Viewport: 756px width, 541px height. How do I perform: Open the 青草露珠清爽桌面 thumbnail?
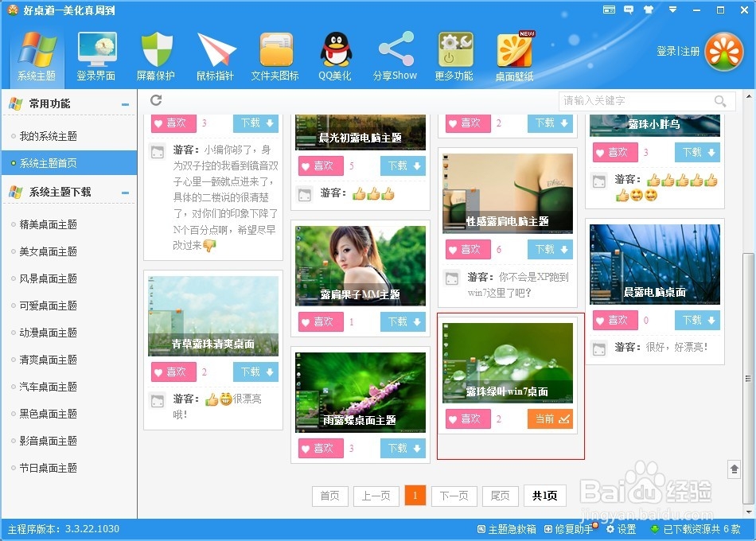[x=213, y=317]
